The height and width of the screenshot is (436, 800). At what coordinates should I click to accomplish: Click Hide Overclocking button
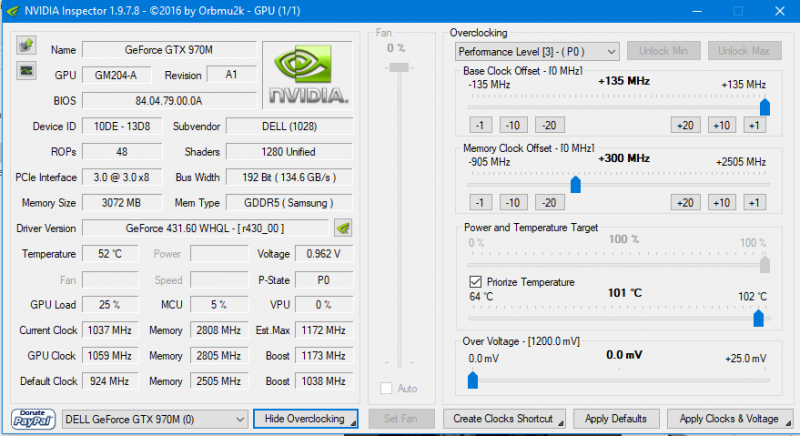[x=305, y=419]
